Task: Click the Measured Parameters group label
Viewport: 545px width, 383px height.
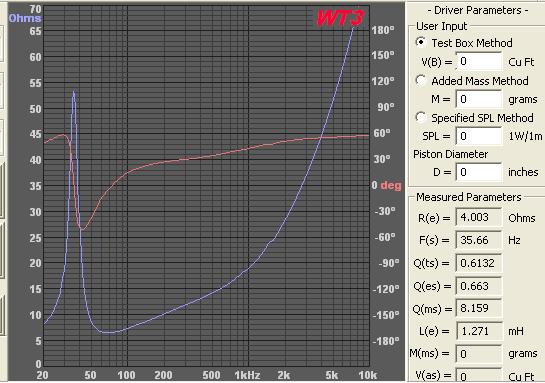Action: [469, 197]
